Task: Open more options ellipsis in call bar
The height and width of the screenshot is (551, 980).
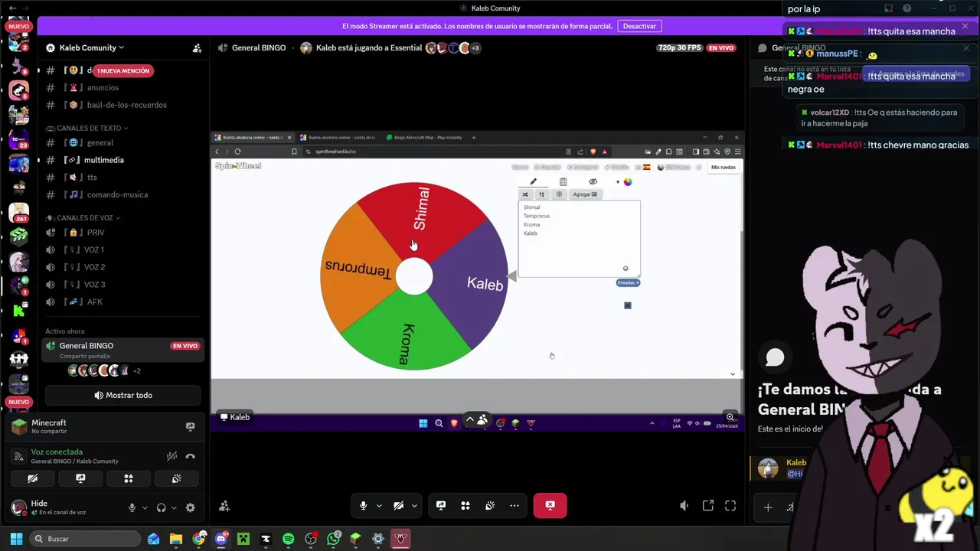Action: pyautogui.click(x=514, y=505)
